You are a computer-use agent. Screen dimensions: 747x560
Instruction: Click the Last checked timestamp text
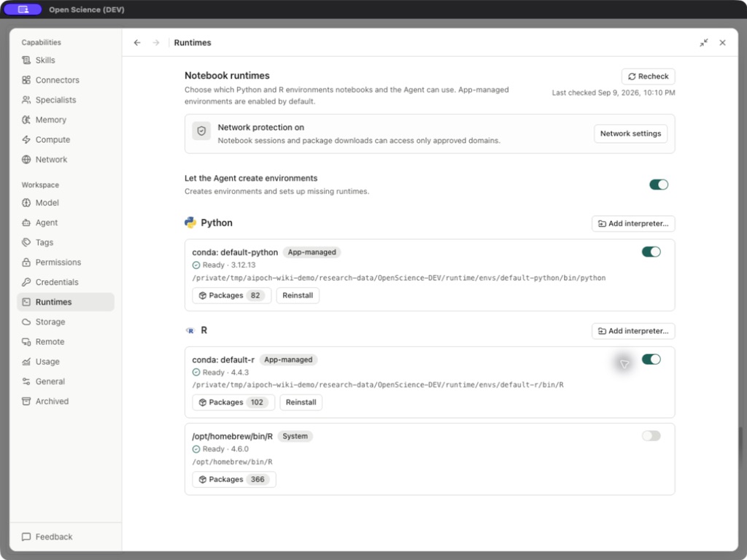click(x=613, y=93)
